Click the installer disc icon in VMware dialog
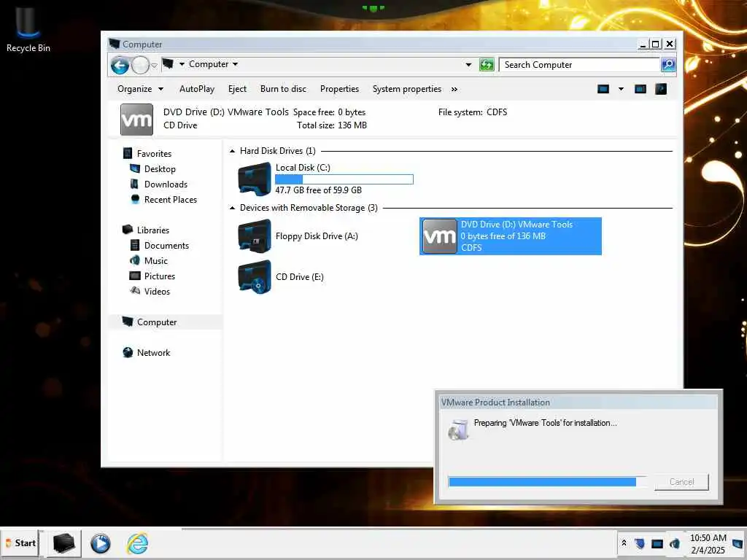Viewport: 747px width, 560px height. (x=458, y=429)
